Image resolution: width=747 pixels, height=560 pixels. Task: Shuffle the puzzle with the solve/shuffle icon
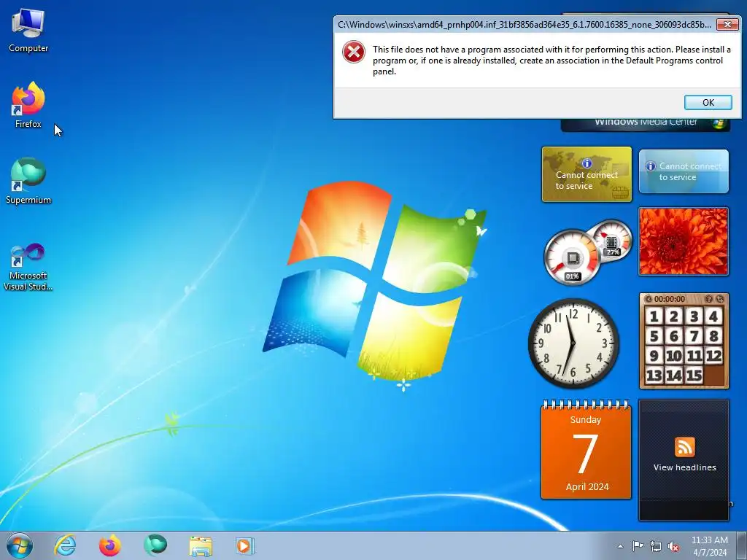(x=720, y=299)
